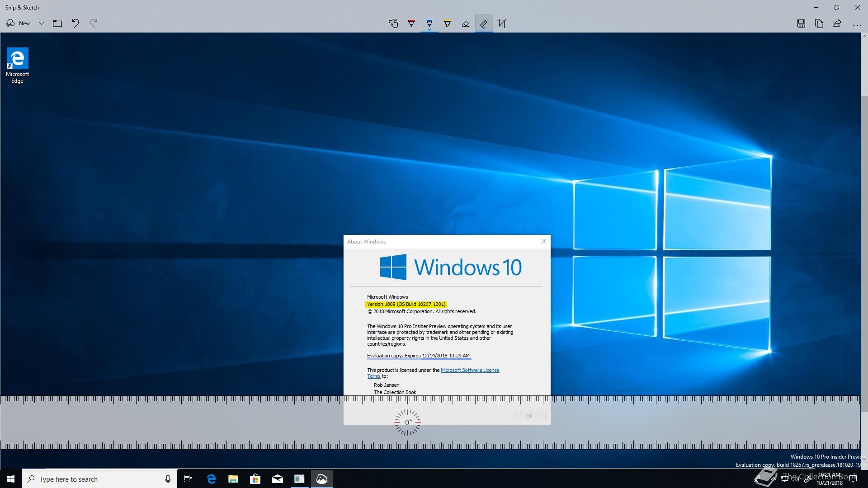Undo the last annotation

[75, 23]
